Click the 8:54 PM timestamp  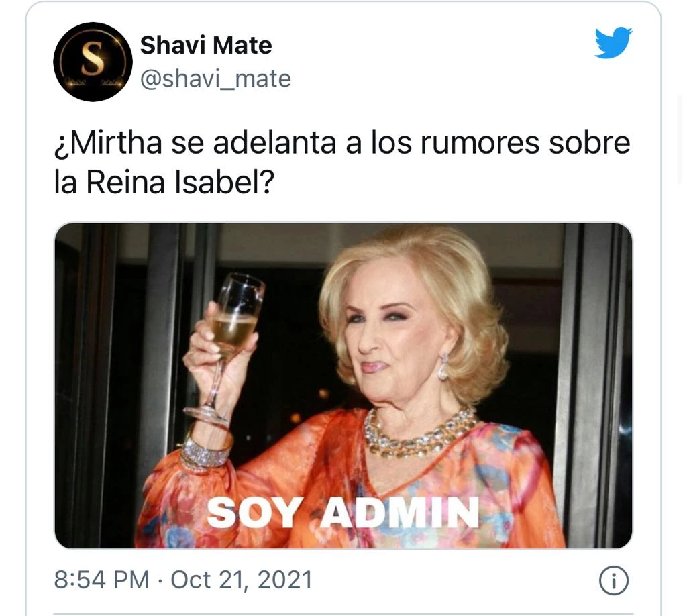pyautogui.click(x=102, y=580)
